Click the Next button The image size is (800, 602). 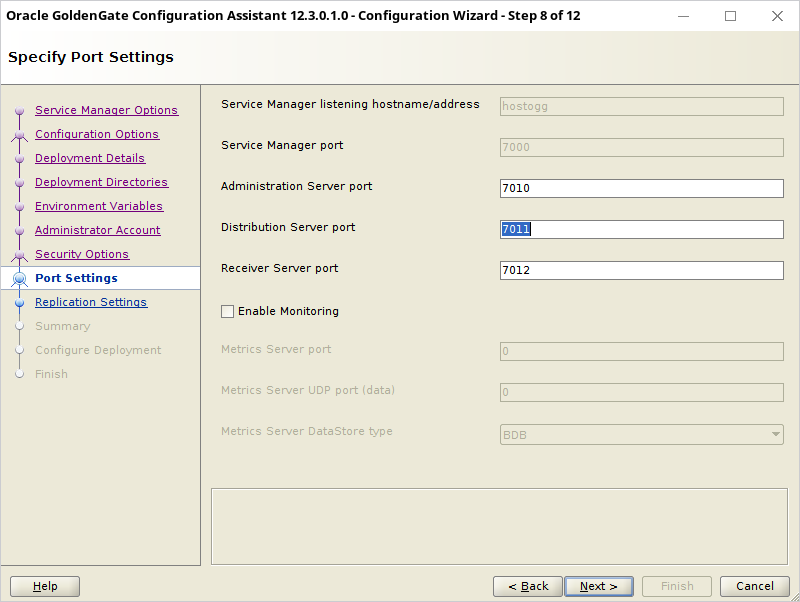pyautogui.click(x=598, y=586)
